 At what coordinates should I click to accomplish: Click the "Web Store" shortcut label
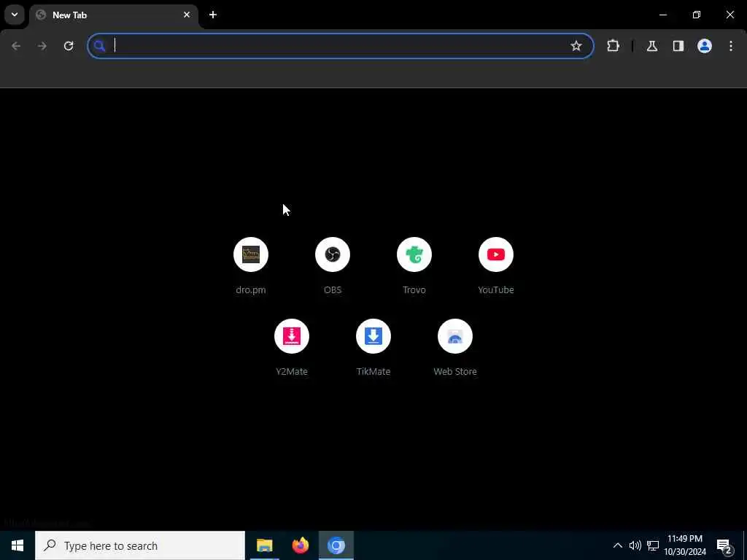(455, 371)
